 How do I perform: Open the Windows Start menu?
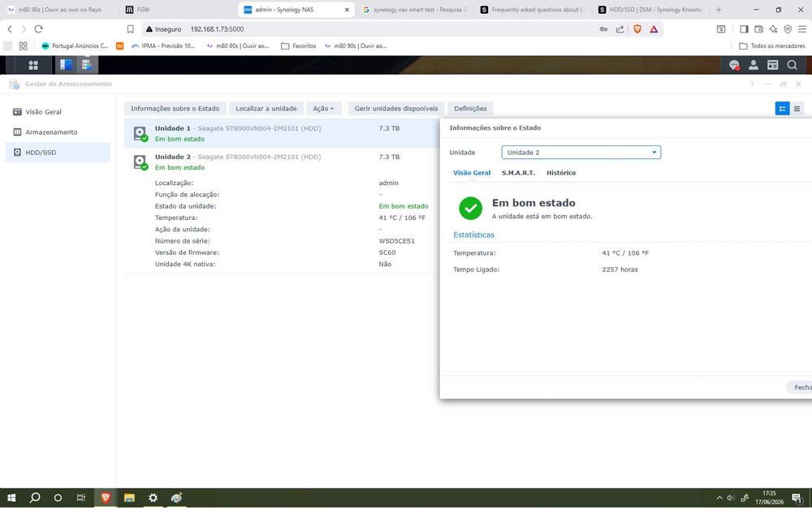(x=11, y=498)
